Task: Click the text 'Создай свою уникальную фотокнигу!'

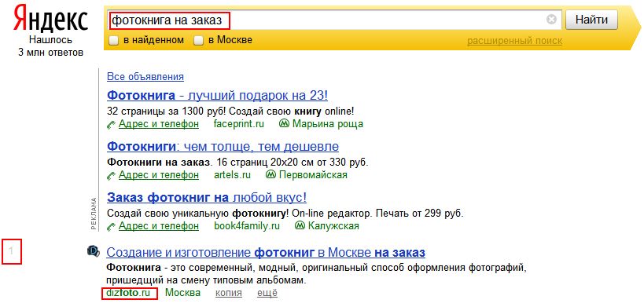Action: 198,214
